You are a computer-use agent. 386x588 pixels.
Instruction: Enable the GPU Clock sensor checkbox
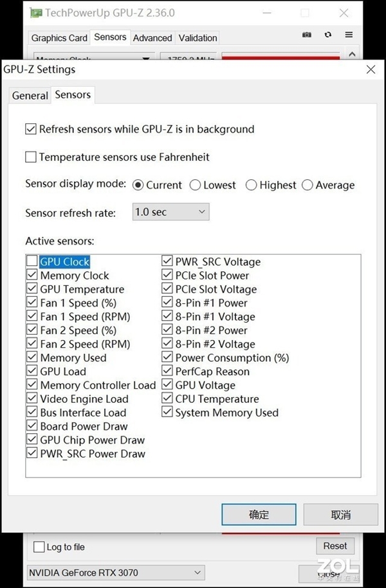pyautogui.click(x=32, y=262)
